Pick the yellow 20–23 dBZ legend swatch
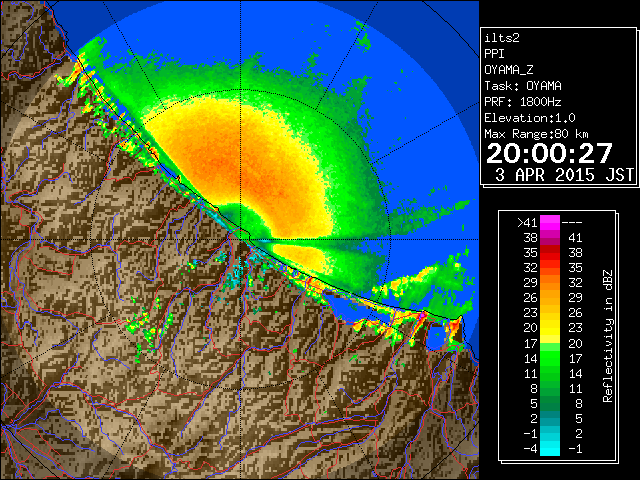This screenshot has height=480, width=640. pos(550,328)
